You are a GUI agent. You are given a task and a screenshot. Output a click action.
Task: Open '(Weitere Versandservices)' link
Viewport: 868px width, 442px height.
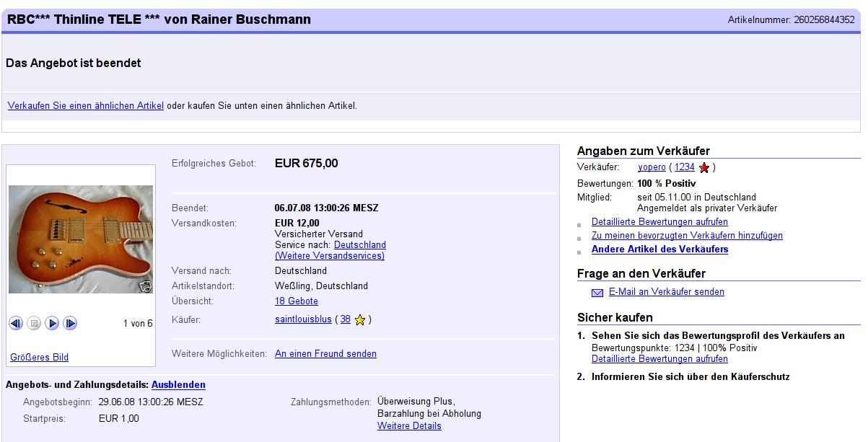pos(330,256)
